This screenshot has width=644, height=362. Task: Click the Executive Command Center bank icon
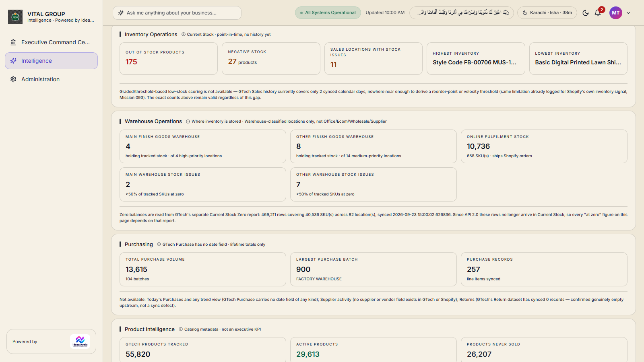pos(13,42)
